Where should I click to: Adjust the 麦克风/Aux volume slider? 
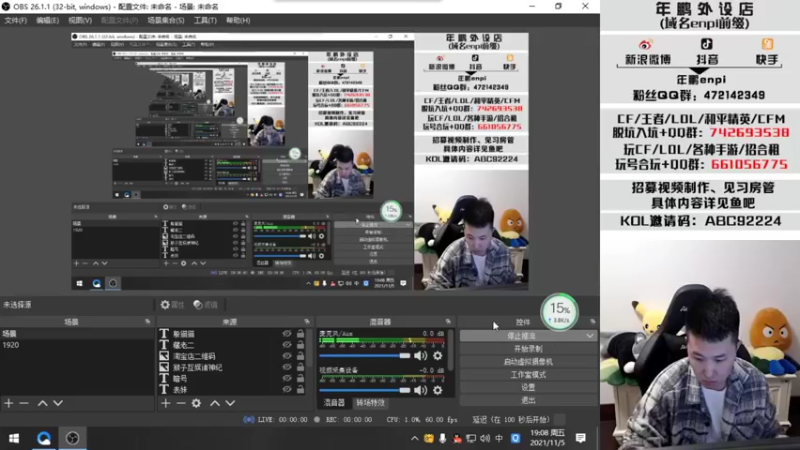tap(364, 356)
